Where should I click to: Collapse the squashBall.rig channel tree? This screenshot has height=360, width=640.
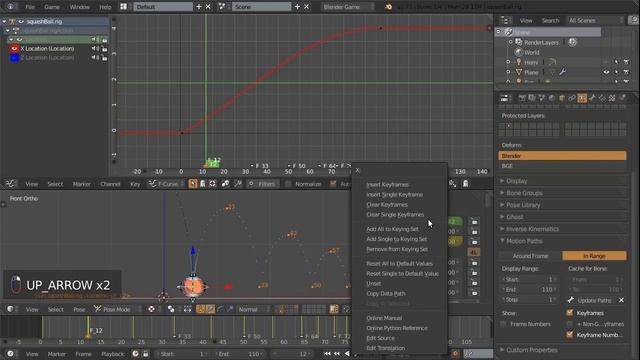pyautogui.click(x=4, y=21)
